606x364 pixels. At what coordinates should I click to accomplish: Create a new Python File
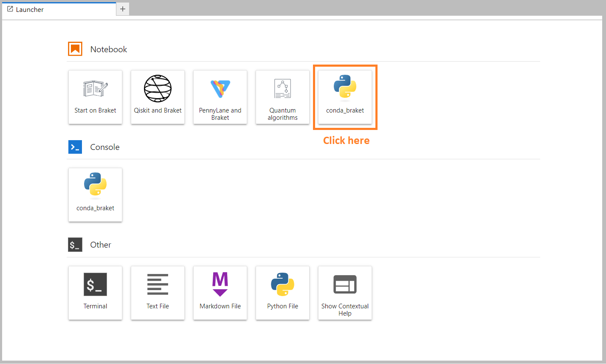pos(282,293)
